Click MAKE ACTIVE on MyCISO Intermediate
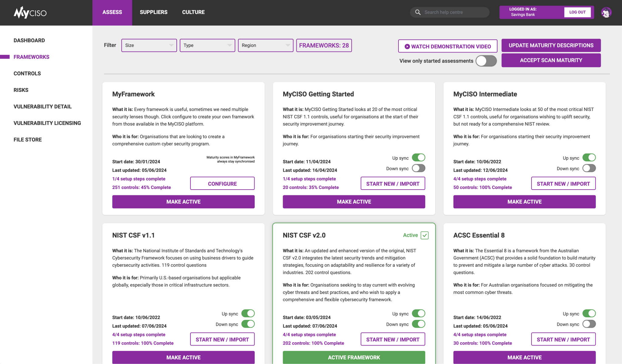Viewport: 622px width, 364px height. coord(525,202)
